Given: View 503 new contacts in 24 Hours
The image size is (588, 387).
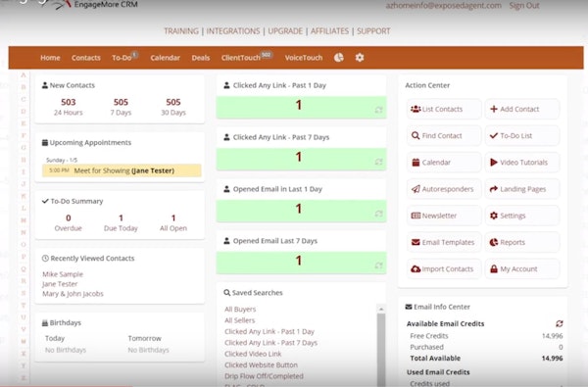Looking at the screenshot, I should (x=69, y=102).
